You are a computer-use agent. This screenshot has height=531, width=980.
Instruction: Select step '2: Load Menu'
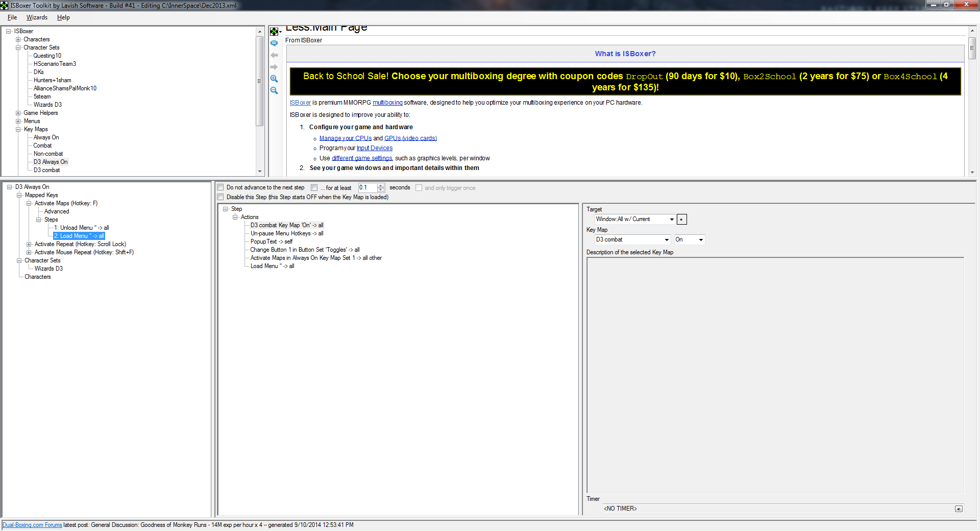tap(79, 236)
